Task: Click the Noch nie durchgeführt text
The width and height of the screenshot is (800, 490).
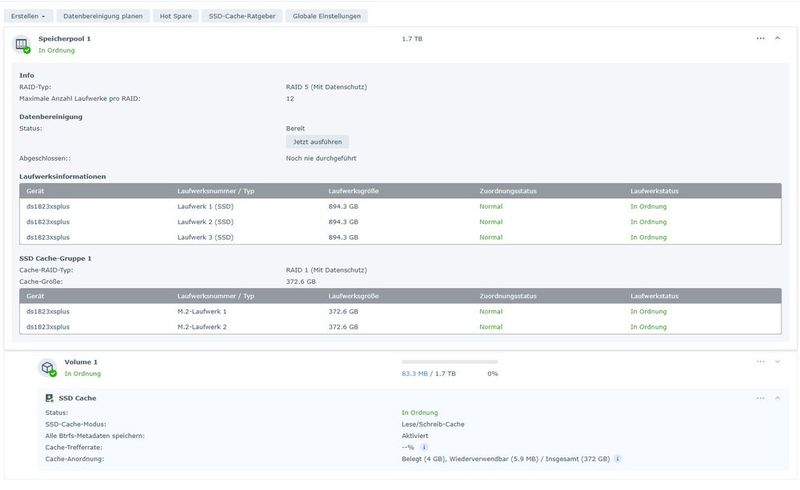Action: pos(321,158)
